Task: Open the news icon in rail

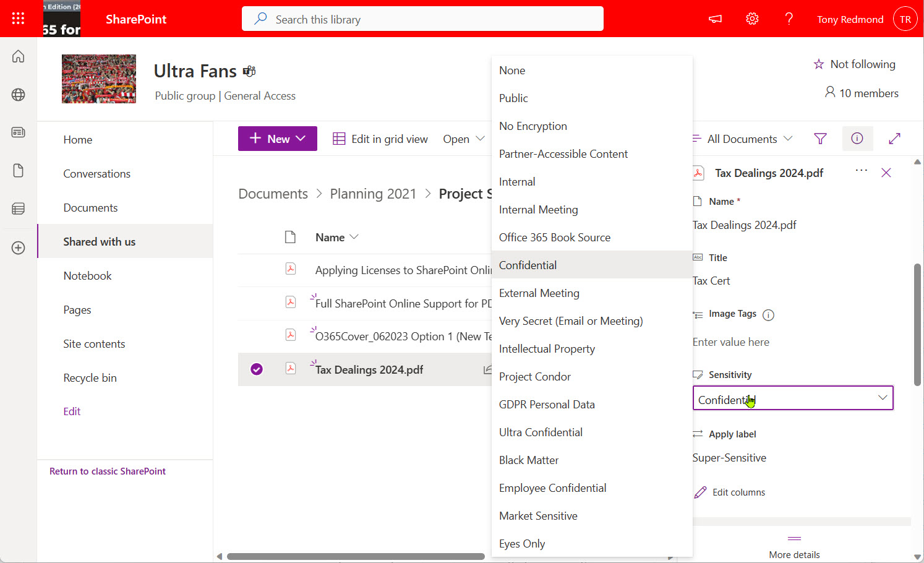Action: coord(19,132)
